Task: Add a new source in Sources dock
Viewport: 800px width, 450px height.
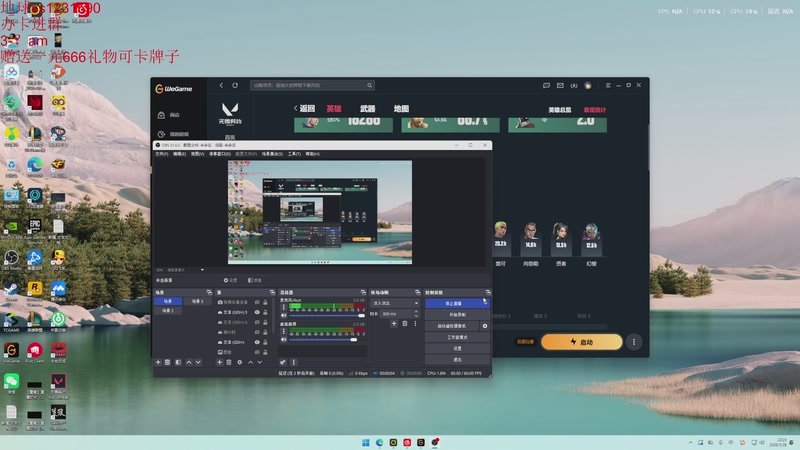Action: pyautogui.click(x=219, y=362)
